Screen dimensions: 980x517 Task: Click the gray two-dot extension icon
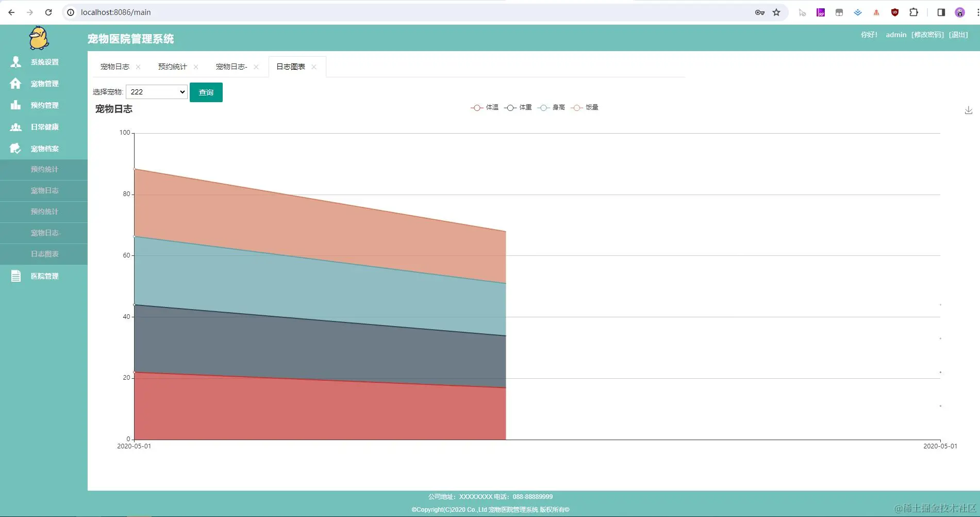pos(839,12)
